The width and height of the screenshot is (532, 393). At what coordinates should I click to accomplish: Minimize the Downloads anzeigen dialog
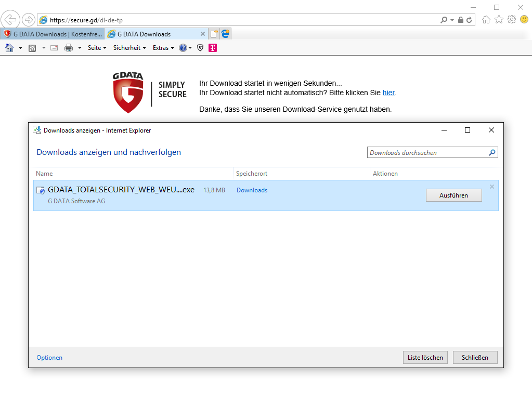pyautogui.click(x=444, y=130)
